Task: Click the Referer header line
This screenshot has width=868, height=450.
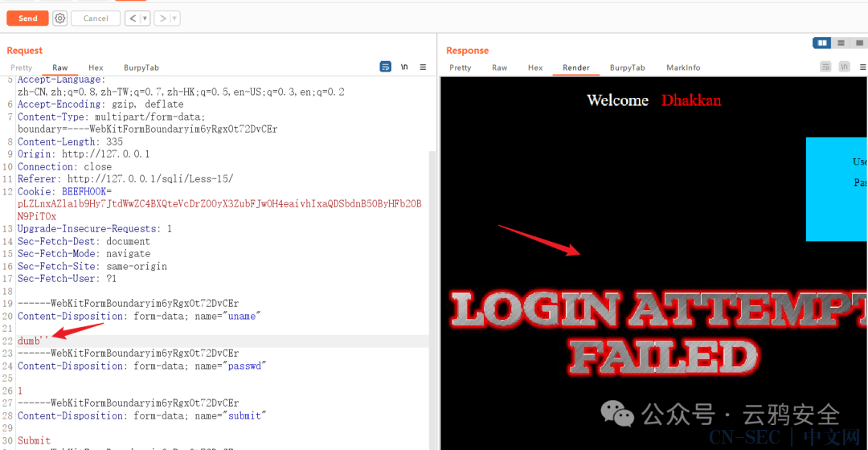Action: [x=125, y=178]
